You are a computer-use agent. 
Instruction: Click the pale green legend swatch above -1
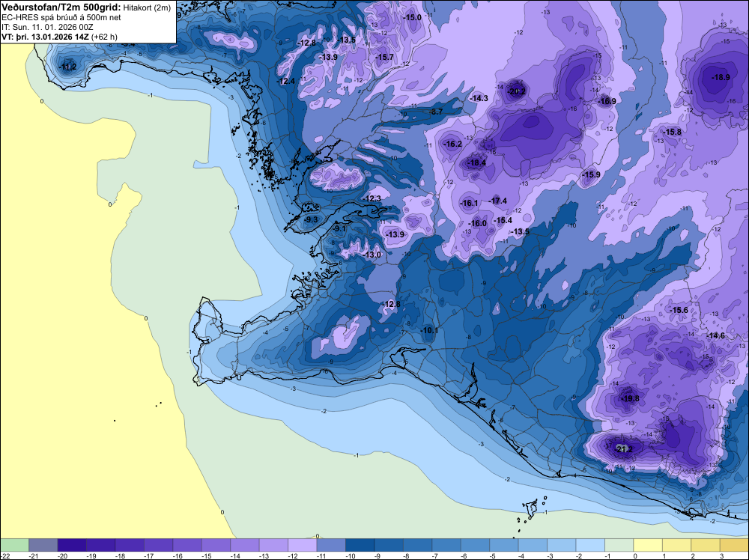[619, 545]
